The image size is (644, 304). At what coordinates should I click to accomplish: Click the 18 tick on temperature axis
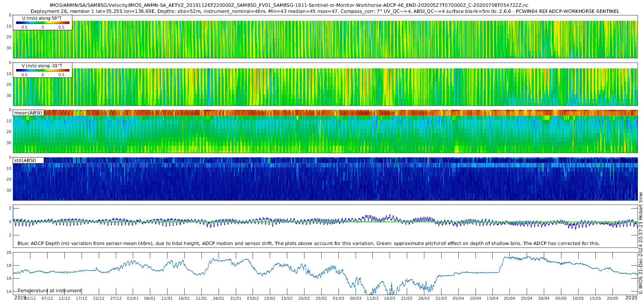click(x=9, y=265)
